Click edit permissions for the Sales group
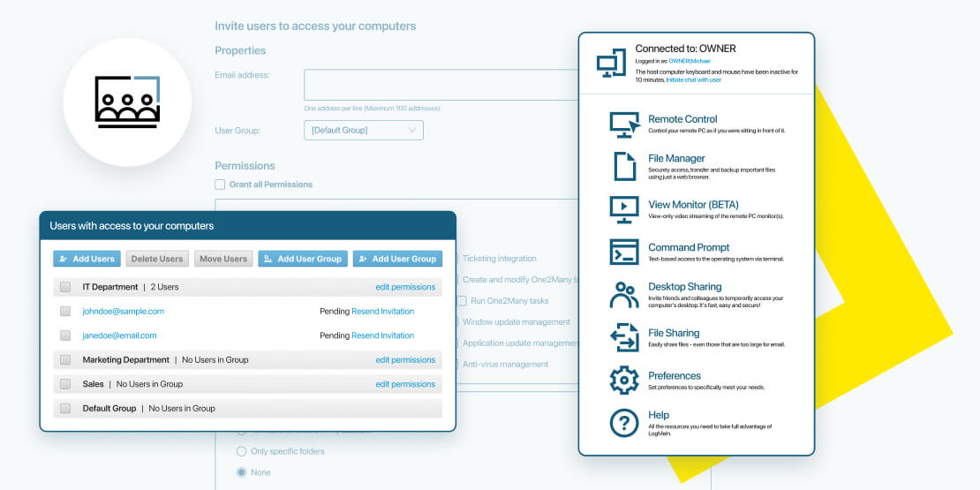 [x=405, y=384]
